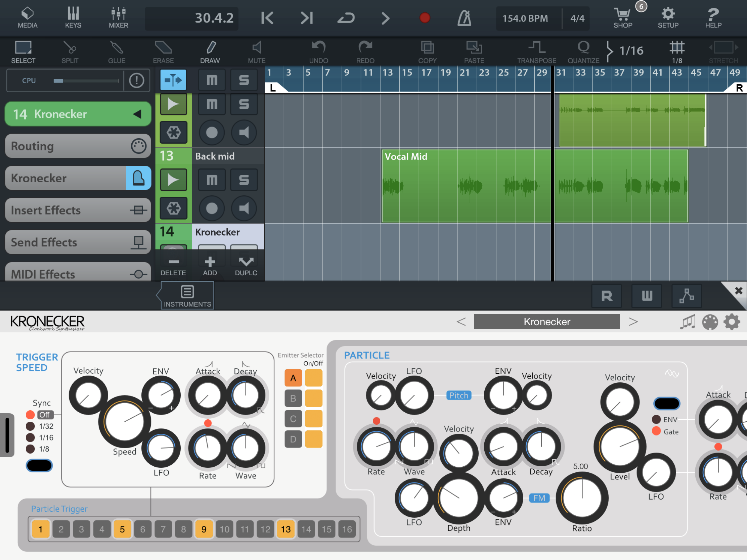The height and width of the screenshot is (560, 747).
Task: Jump to next marker in transport
Action: pos(307,18)
